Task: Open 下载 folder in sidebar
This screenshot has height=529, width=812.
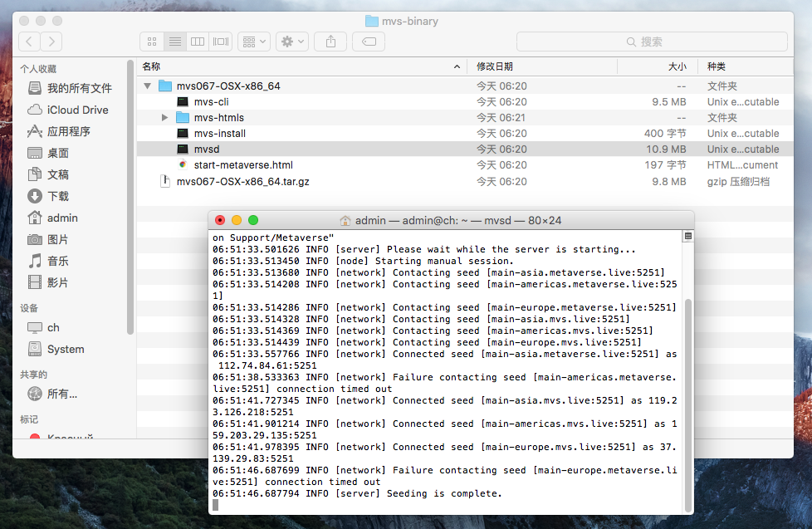Action: tap(48, 196)
